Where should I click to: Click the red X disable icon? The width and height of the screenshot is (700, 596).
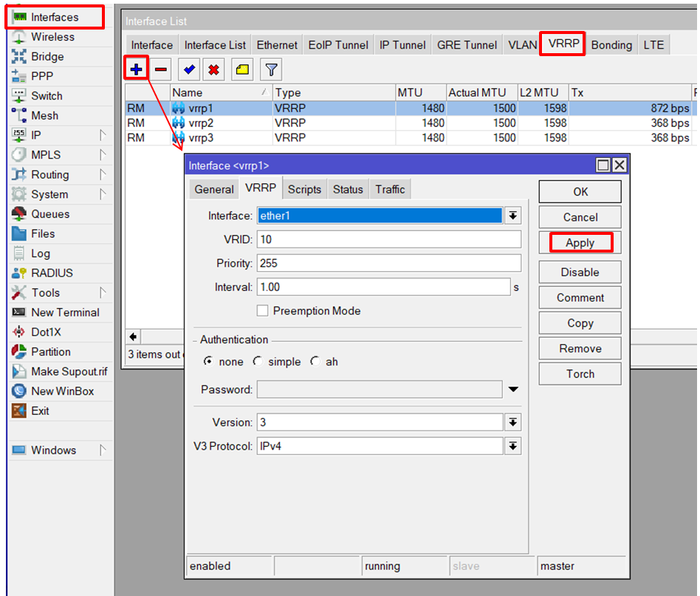click(x=214, y=70)
